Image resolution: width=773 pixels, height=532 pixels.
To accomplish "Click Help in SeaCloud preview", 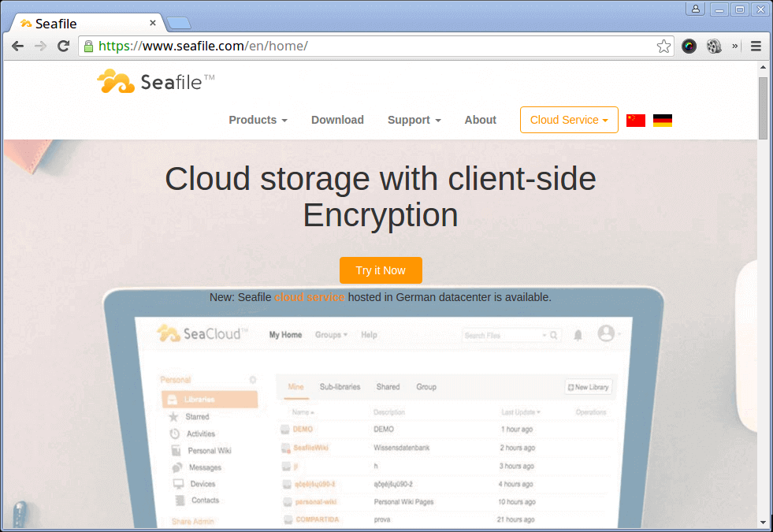I will (x=369, y=335).
